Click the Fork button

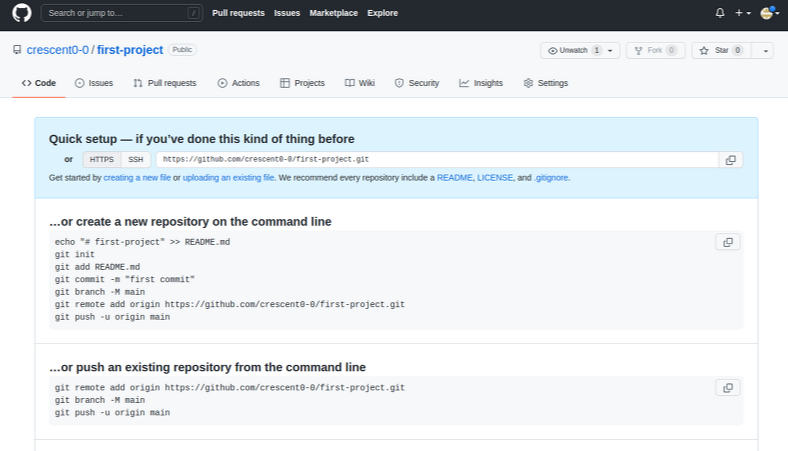(x=655, y=50)
